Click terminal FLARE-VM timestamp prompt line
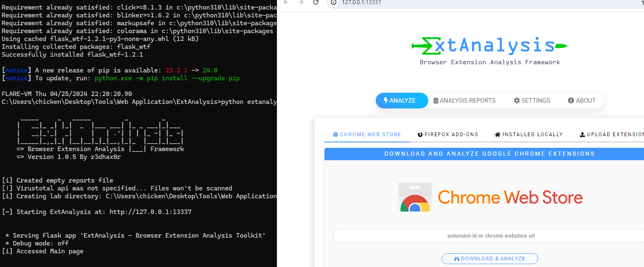The image size is (644, 267). click(67, 94)
